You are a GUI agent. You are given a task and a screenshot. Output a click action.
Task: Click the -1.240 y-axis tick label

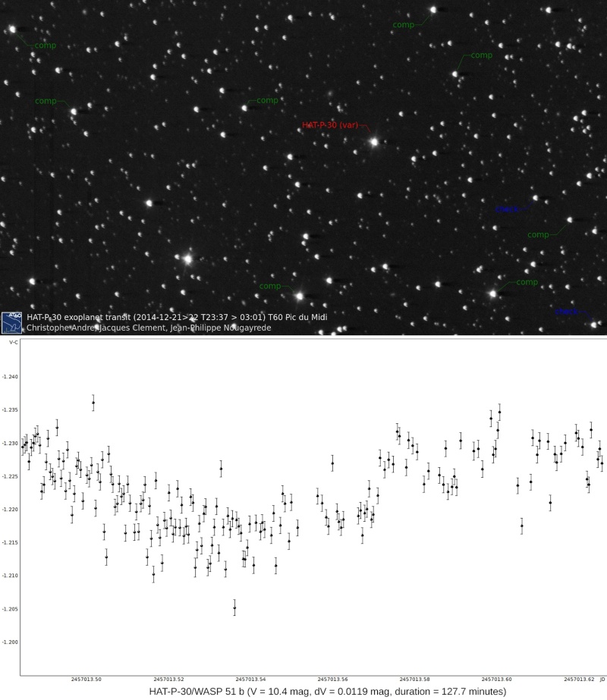click(10, 377)
